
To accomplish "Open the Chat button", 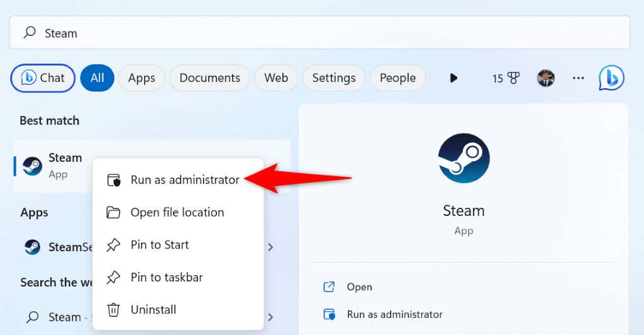I will tap(43, 78).
